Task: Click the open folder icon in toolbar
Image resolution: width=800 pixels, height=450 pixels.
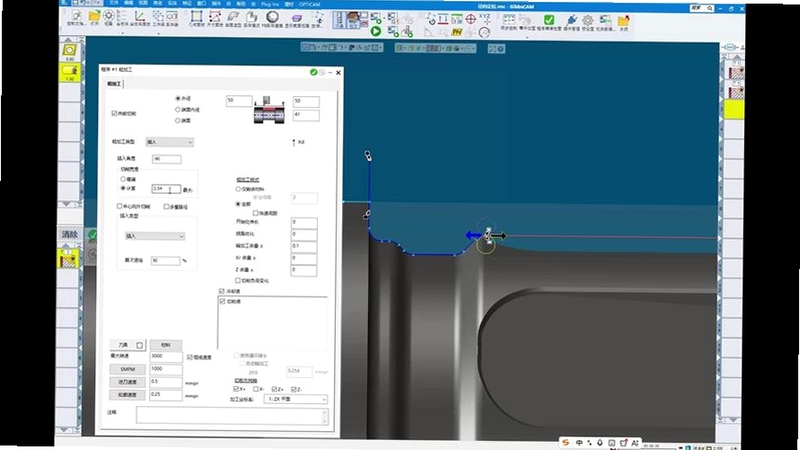Action: coord(94,17)
